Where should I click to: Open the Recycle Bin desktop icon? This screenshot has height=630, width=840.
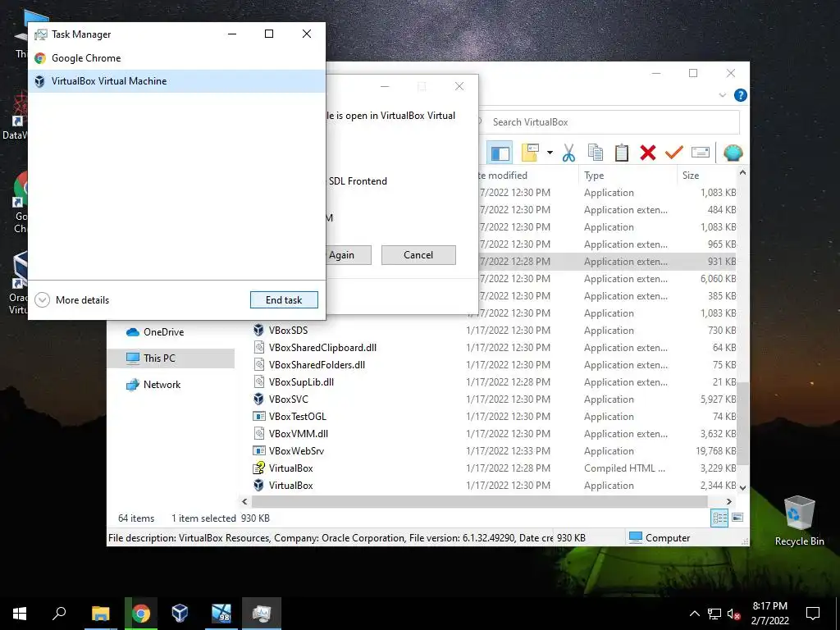click(799, 521)
